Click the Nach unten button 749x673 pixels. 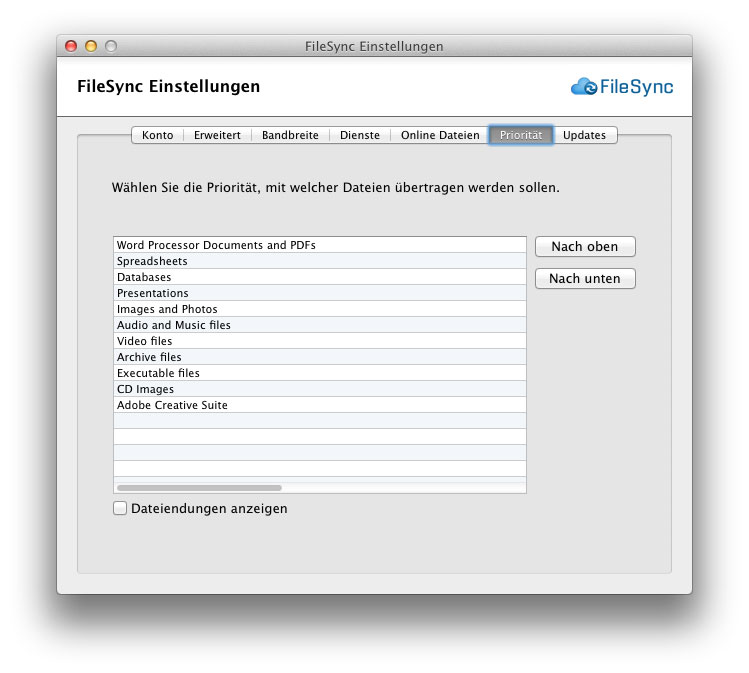[585, 278]
